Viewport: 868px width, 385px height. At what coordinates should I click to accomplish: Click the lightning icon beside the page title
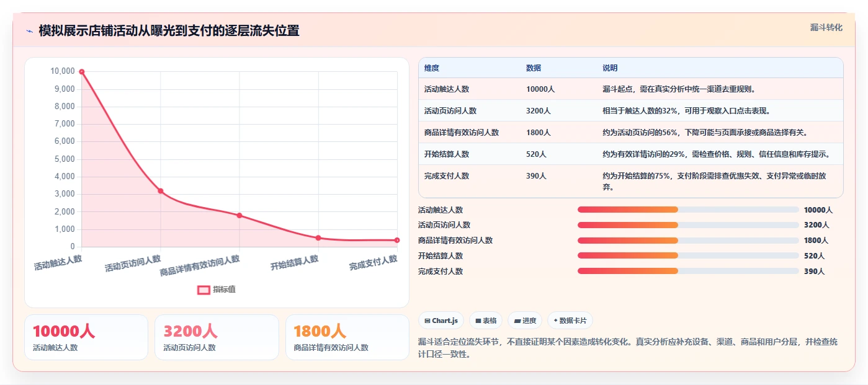pos(29,31)
